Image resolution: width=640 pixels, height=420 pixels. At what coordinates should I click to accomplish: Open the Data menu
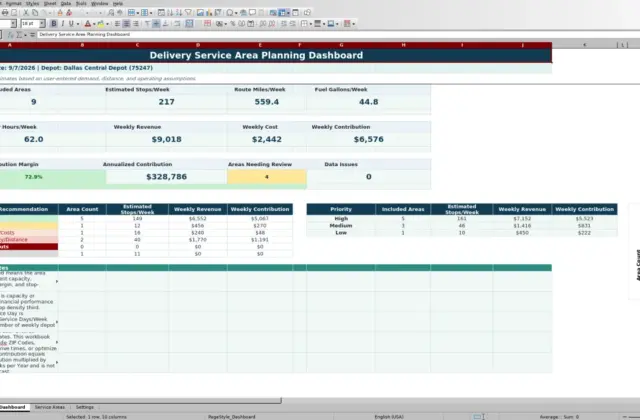pos(66,3)
